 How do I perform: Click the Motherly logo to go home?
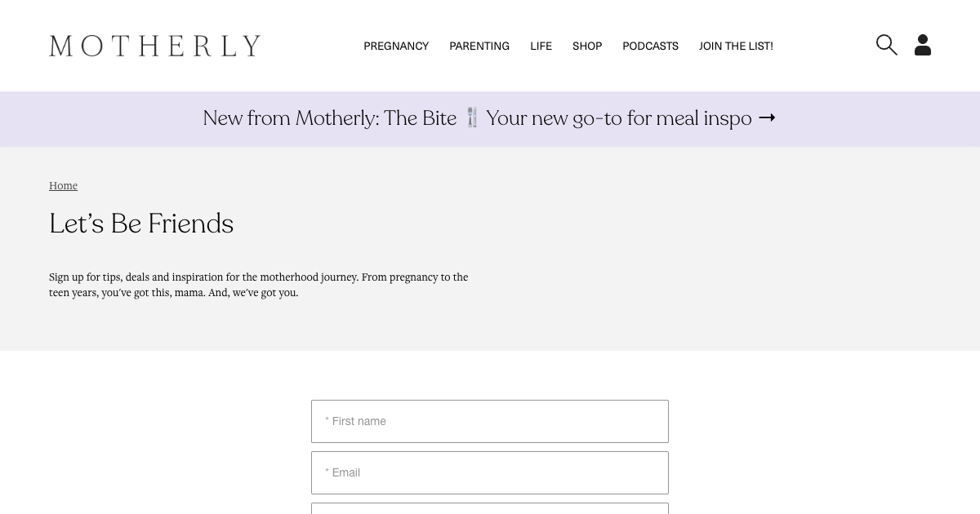pos(154,46)
